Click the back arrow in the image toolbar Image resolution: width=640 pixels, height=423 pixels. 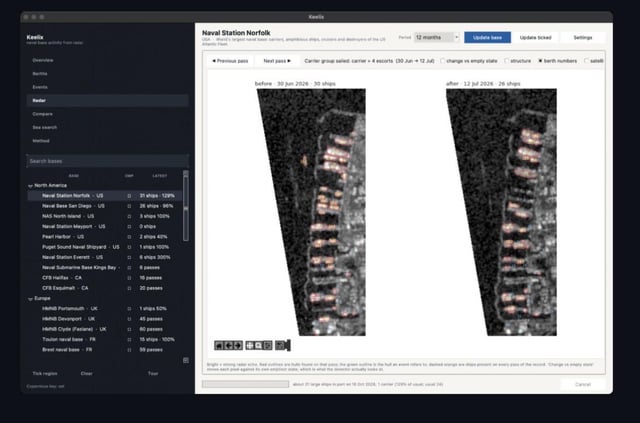click(x=228, y=345)
